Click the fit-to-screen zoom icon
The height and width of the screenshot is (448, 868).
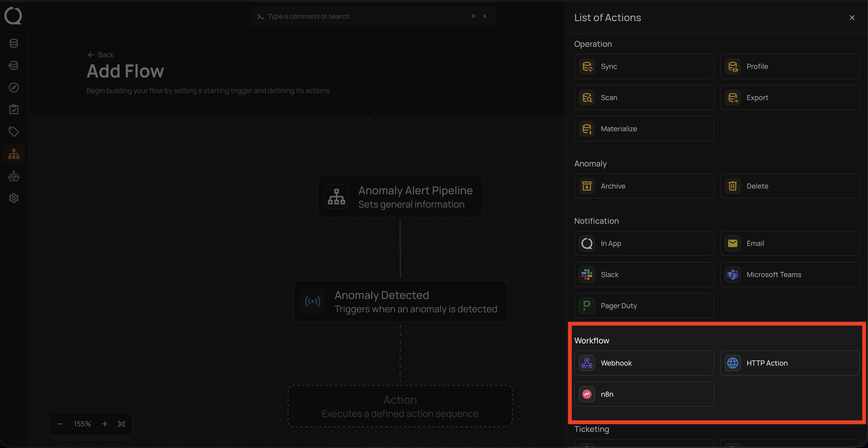(121, 424)
